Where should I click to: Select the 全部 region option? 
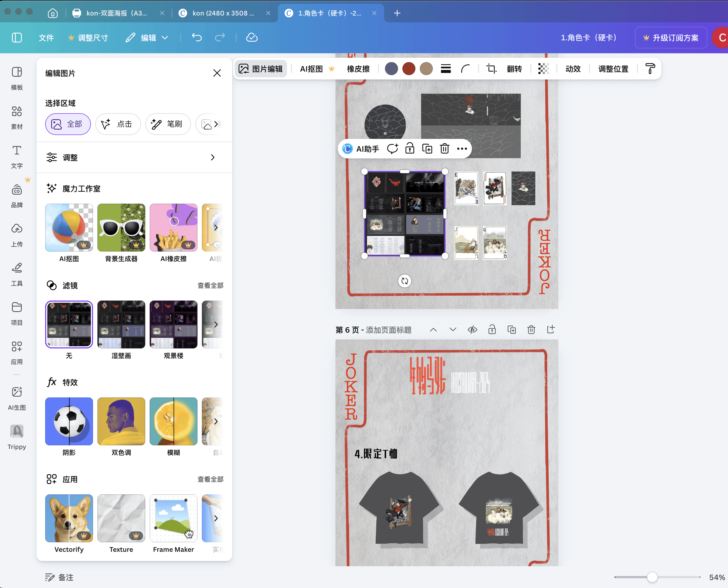pyautogui.click(x=68, y=124)
